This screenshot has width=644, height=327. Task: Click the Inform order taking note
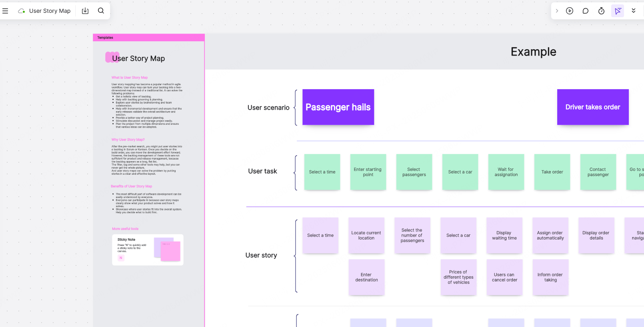550,277
